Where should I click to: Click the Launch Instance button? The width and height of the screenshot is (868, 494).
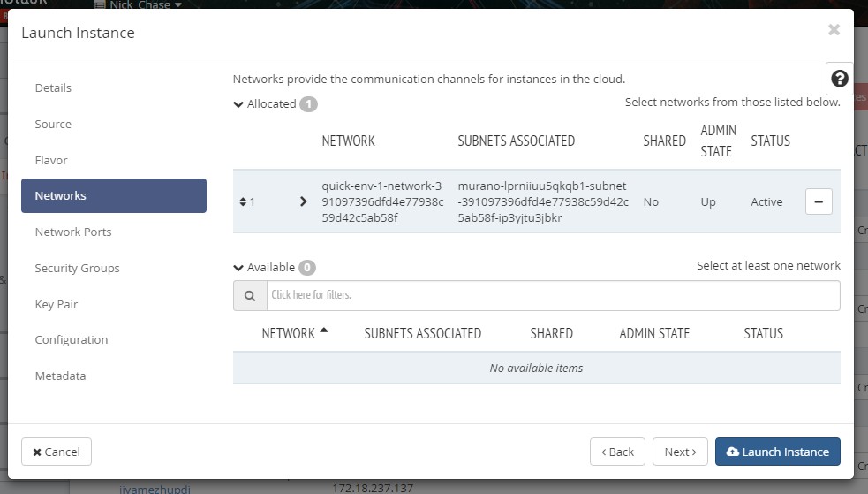pos(777,452)
